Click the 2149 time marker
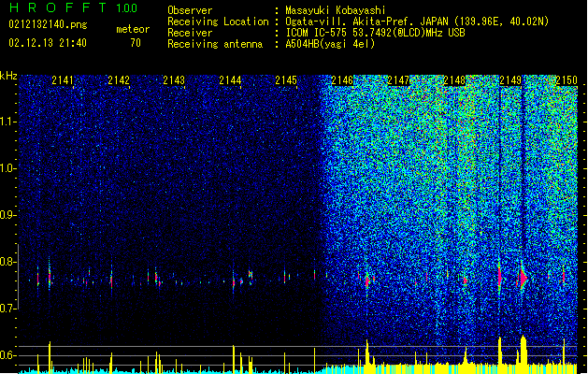588x374 pixels. point(510,80)
